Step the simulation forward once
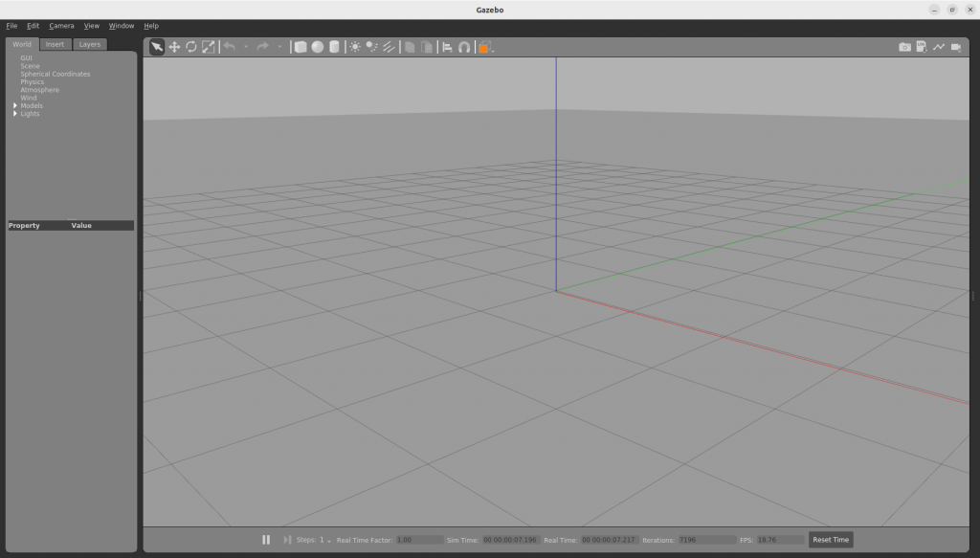Image resolution: width=980 pixels, height=558 pixels. pos(287,539)
